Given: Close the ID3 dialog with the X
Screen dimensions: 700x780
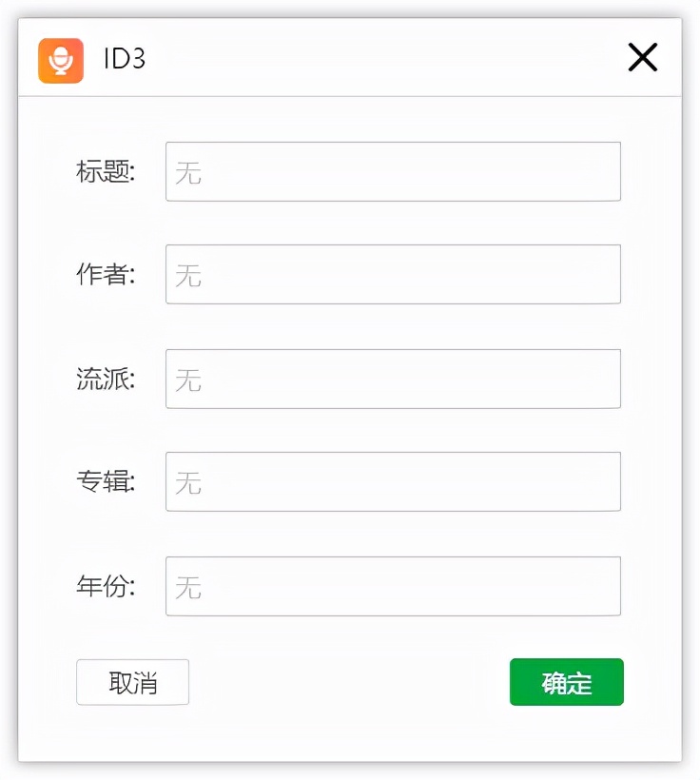Looking at the screenshot, I should click(642, 57).
